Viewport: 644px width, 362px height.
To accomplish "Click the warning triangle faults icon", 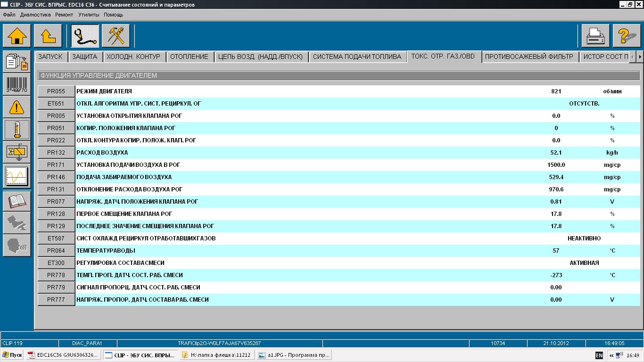I will click(x=17, y=107).
